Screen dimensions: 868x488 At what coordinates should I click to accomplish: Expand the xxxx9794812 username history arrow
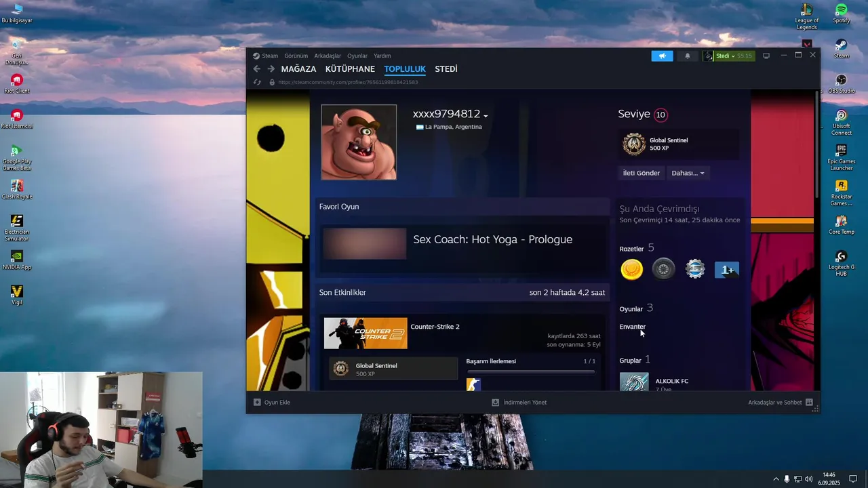pos(486,116)
